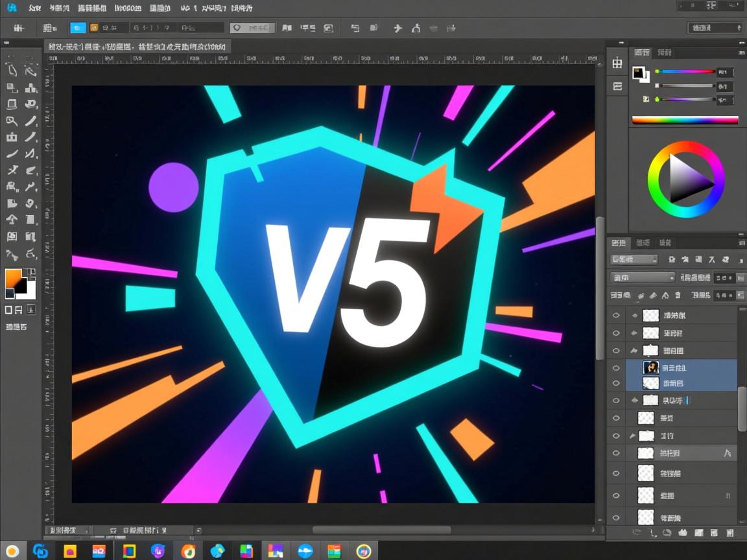The image size is (747, 560).
Task: Hide the topmost layer using its eye toggle
Action: pos(616,316)
